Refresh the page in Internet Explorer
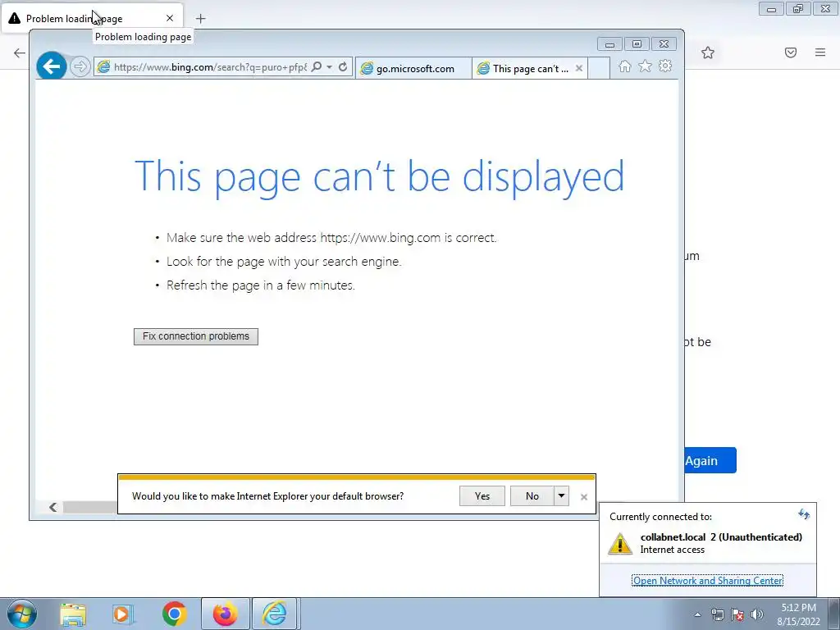This screenshot has height=630, width=840. click(343, 67)
